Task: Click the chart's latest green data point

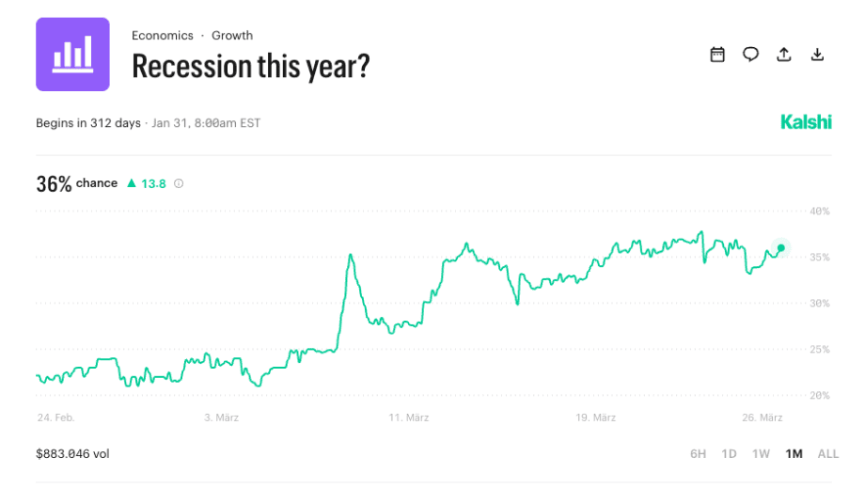Action: (781, 248)
